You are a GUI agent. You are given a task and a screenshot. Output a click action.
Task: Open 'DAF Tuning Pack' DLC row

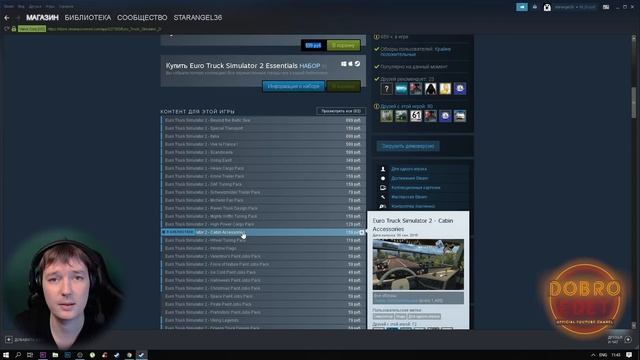pos(263,184)
